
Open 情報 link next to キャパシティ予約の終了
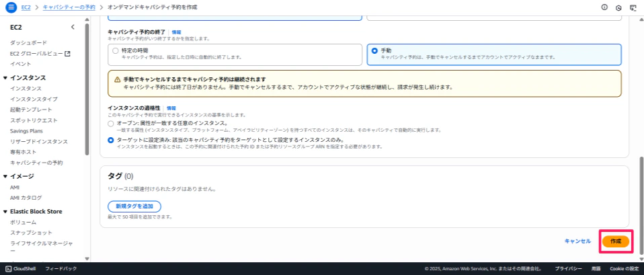(176, 32)
